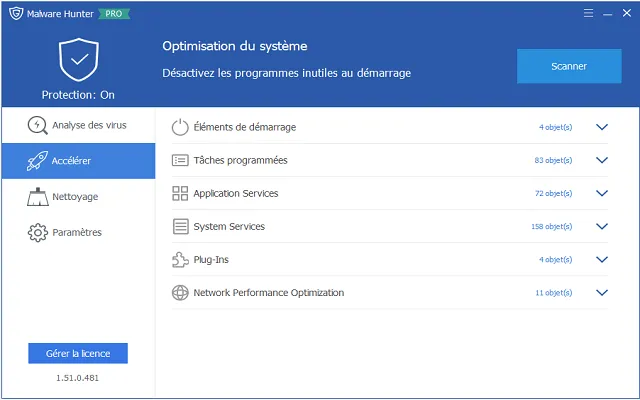Click the Application Services label
The image size is (640, 400).
coord(236,193)
